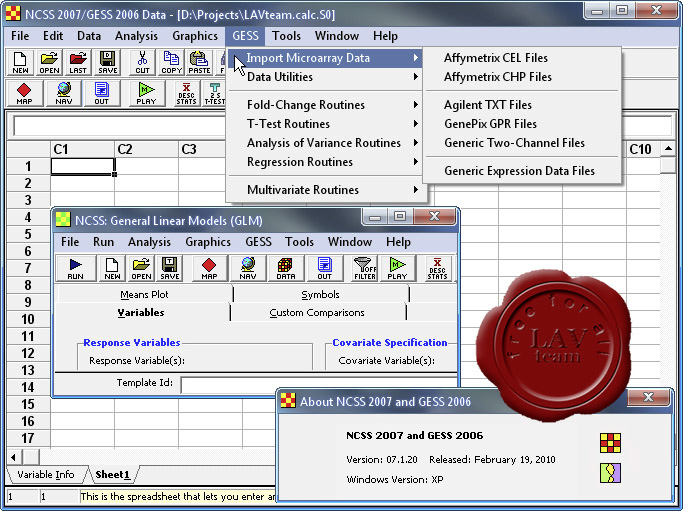The height and width of the screenshot is (511, 683).
Task: Toggle the FILTER off icon in GLM window
Action: [x=365, y=268]
